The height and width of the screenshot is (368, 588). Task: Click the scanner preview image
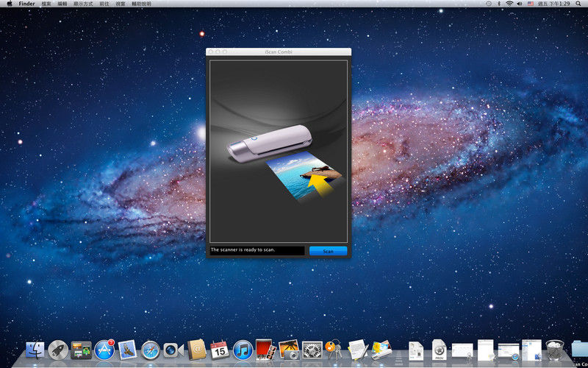[x=279, y=152]
